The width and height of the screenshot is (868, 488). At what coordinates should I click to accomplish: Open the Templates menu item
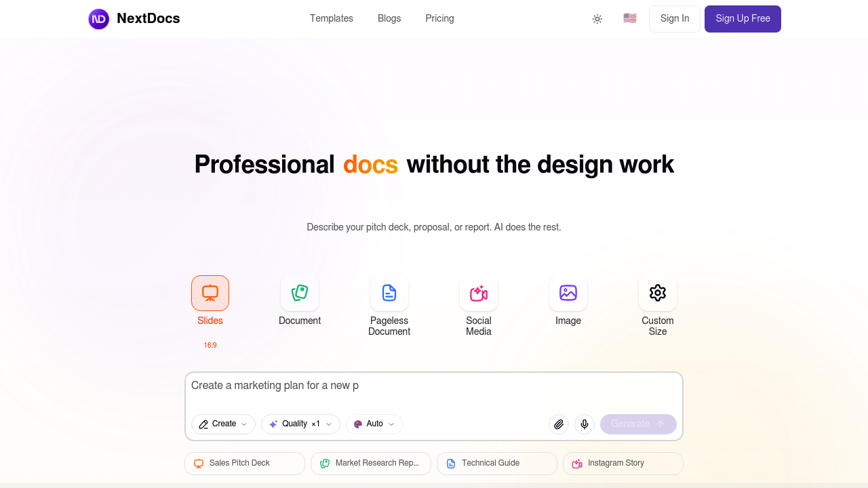click(x=332, y=18)
